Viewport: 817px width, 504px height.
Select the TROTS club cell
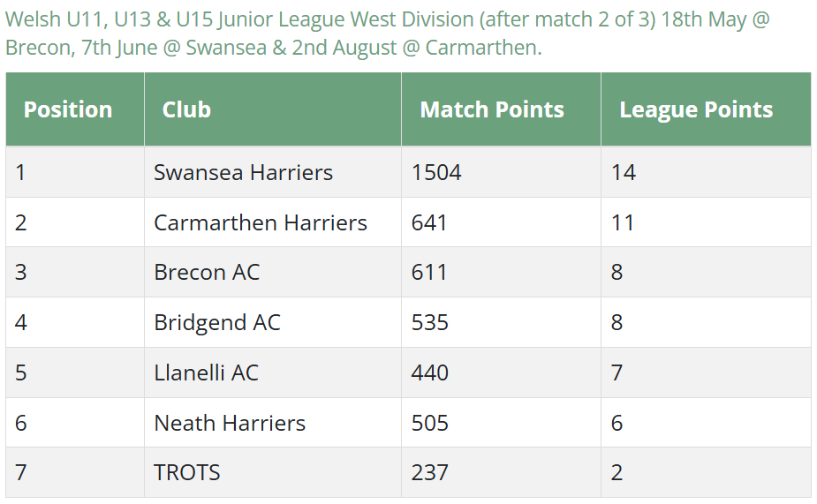coord(273,472)
